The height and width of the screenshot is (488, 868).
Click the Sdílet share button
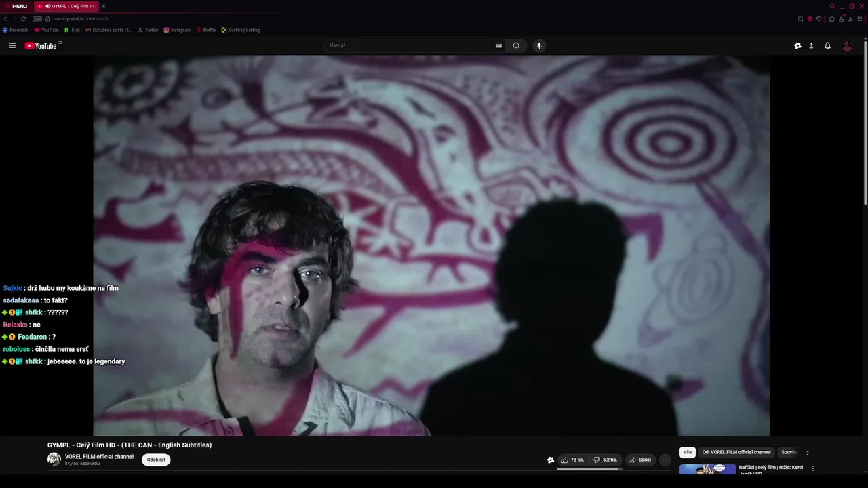pyautogui.click(x=640, y=460)
